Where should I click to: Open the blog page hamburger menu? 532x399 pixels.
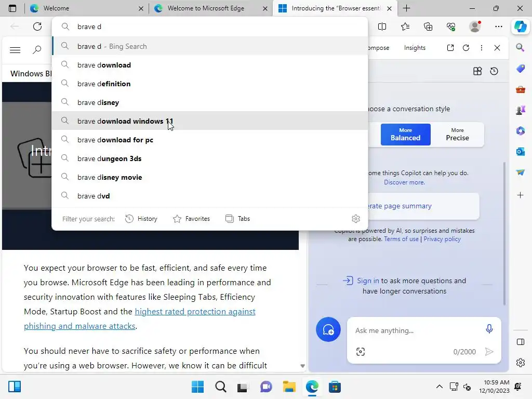click(x=15, y=50)
